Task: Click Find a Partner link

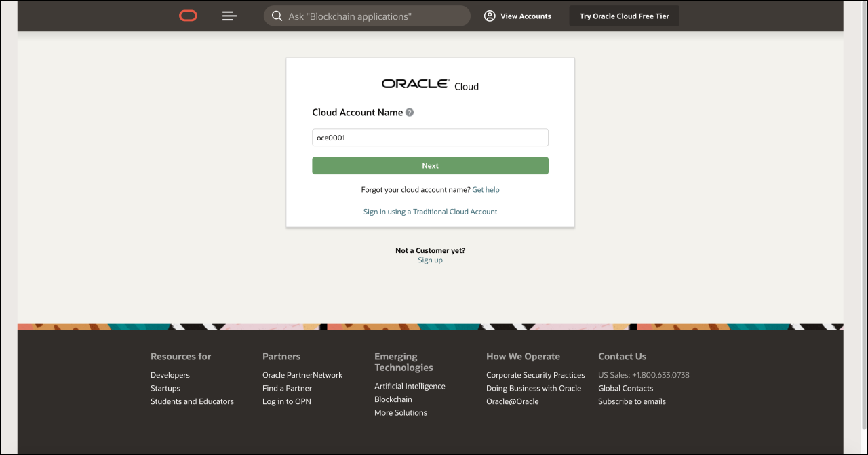Action: (x=287, y=389)
